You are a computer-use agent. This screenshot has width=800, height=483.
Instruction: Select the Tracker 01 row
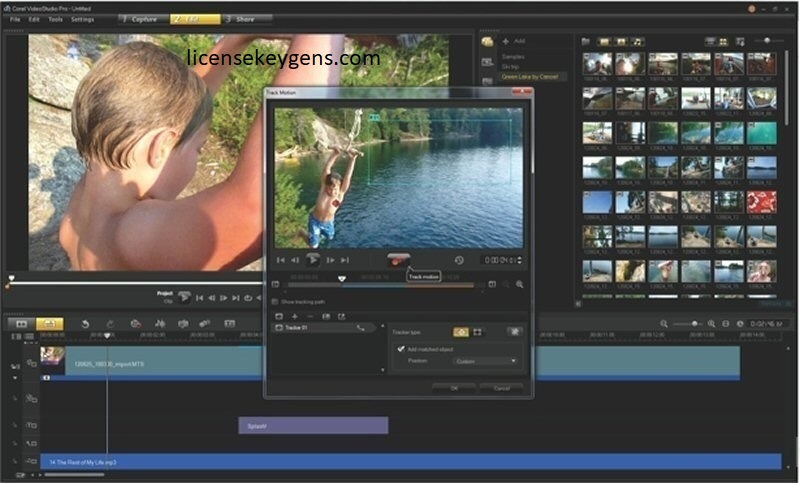[324, 327]
